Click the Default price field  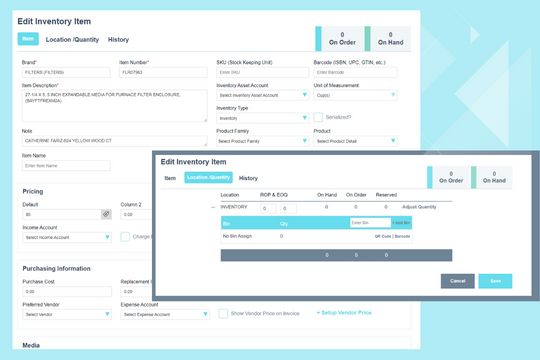[x=62, y=214]
